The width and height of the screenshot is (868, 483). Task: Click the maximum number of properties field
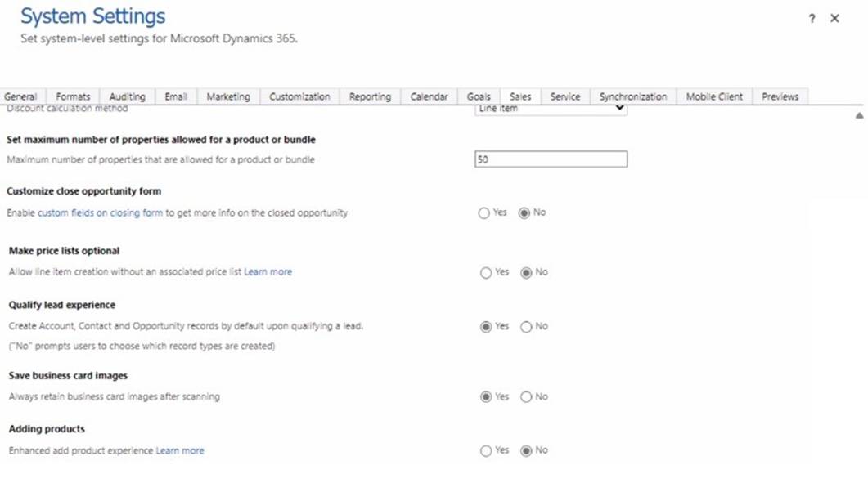coord(551,159)
